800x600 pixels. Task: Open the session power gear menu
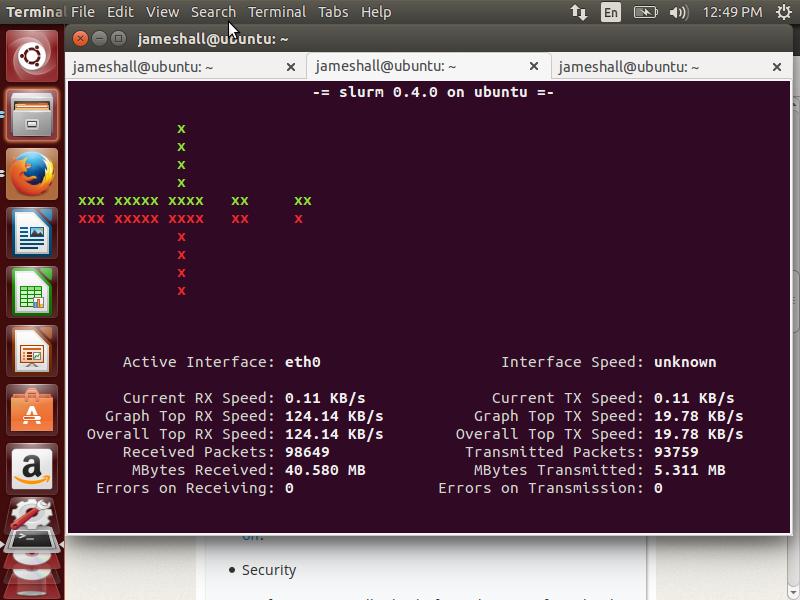(784, 12)
